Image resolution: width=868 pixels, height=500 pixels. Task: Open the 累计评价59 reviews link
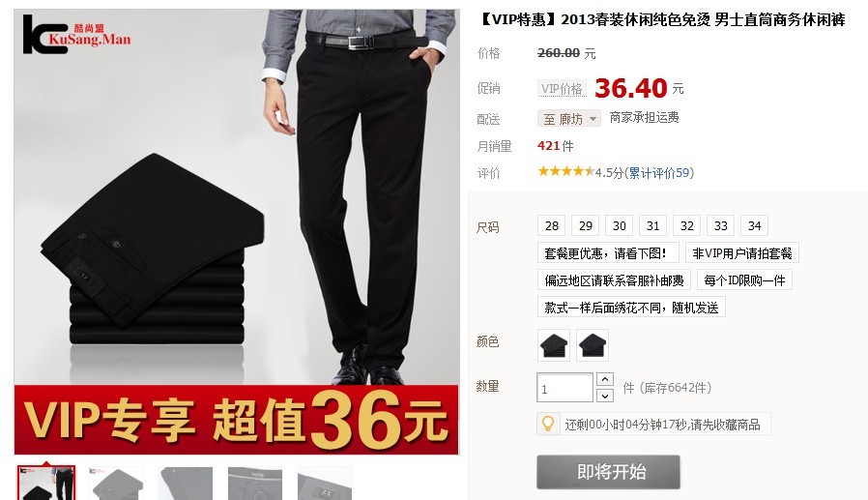tap(659, 173)
